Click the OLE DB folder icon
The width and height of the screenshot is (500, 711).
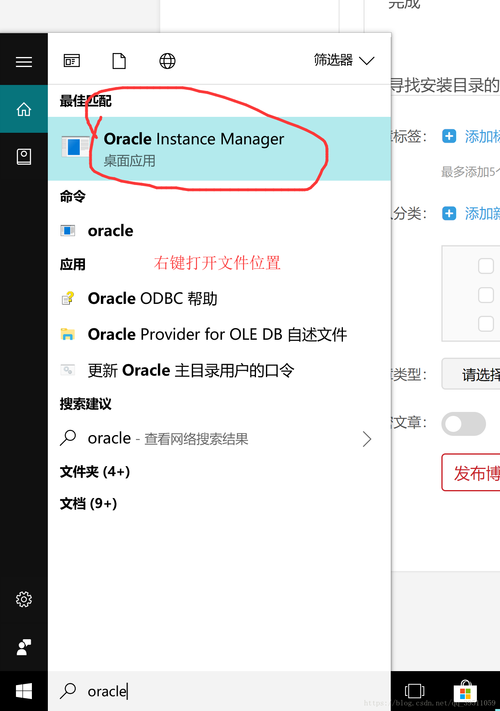(x=68, y=334)
